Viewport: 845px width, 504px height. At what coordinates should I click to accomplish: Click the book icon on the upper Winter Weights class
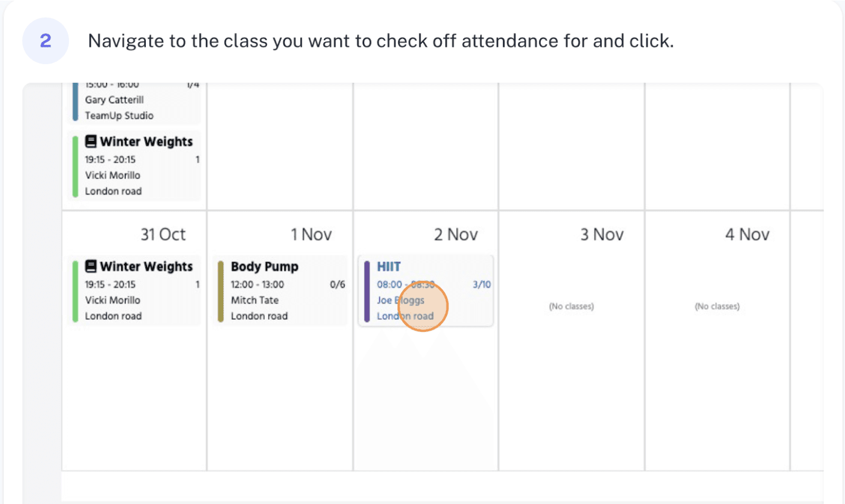click(x=91, y=142)
